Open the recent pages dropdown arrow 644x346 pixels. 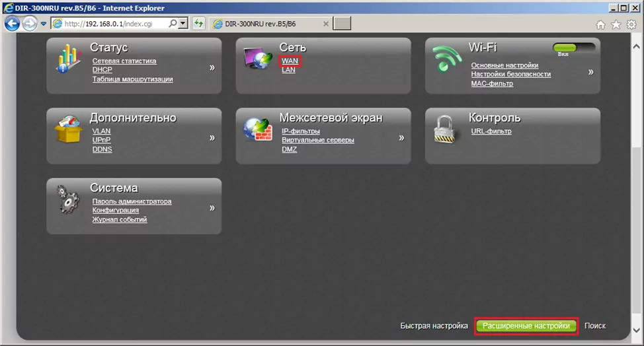[44, 24]
